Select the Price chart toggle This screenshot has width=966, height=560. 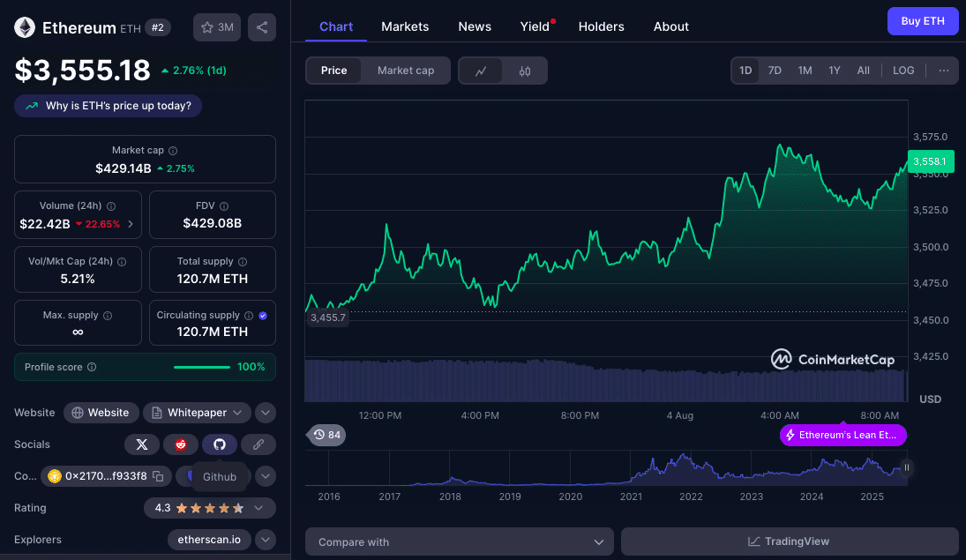coord(334,71)
